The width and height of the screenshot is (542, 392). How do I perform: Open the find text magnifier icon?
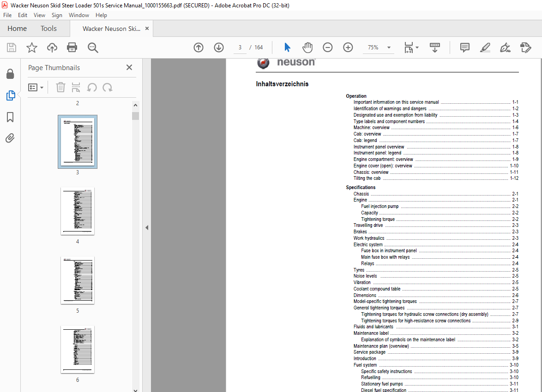point(93,48)
